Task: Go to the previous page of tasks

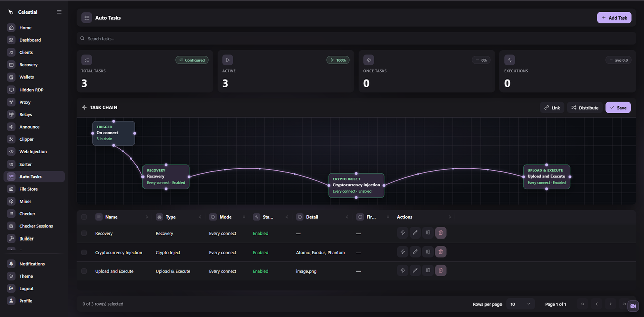Action: (597, 304)
